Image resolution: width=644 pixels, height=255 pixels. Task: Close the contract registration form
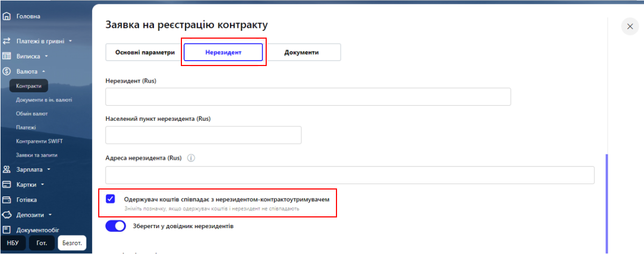click(x=630, y=26)
